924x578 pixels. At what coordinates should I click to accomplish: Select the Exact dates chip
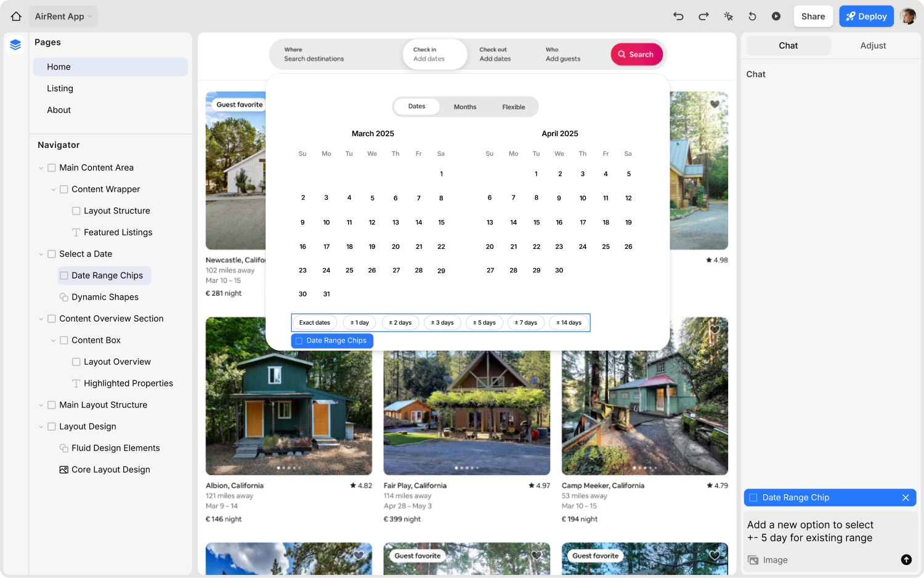(315, 323)
